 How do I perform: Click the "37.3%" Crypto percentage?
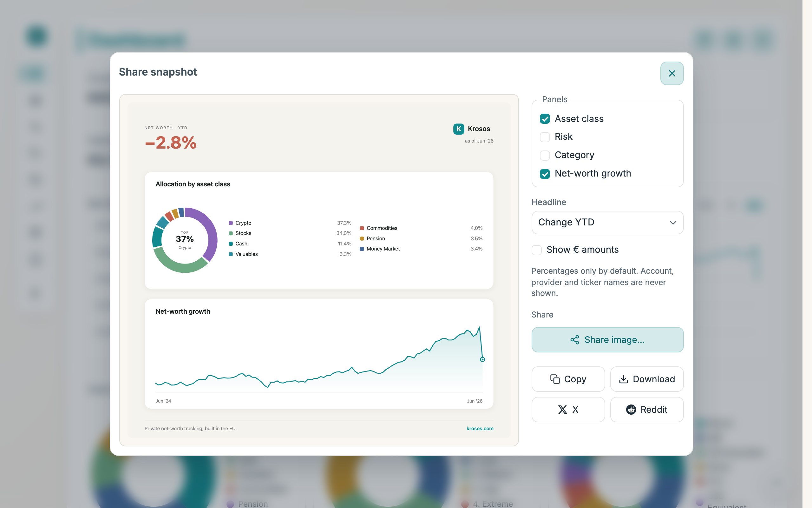[344, 223]
